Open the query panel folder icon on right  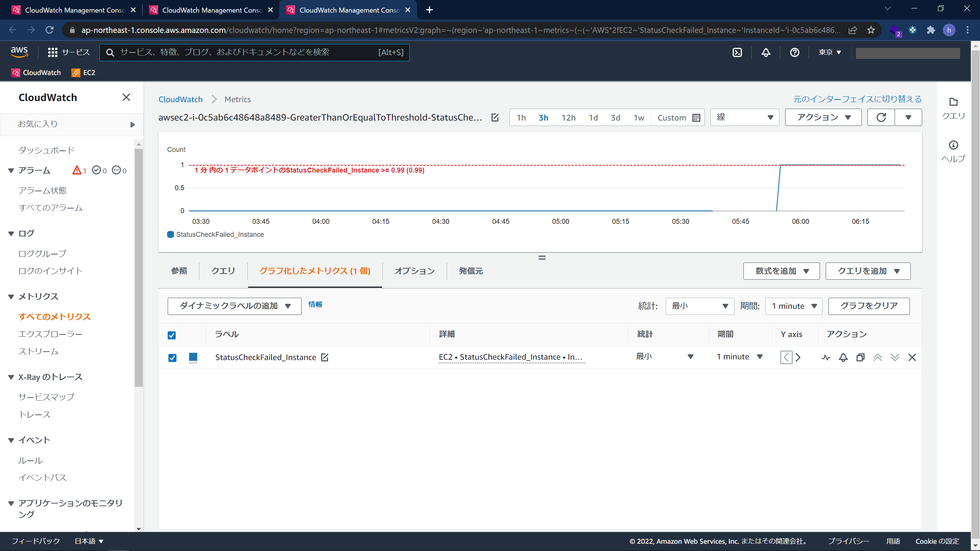click(953, 102)
